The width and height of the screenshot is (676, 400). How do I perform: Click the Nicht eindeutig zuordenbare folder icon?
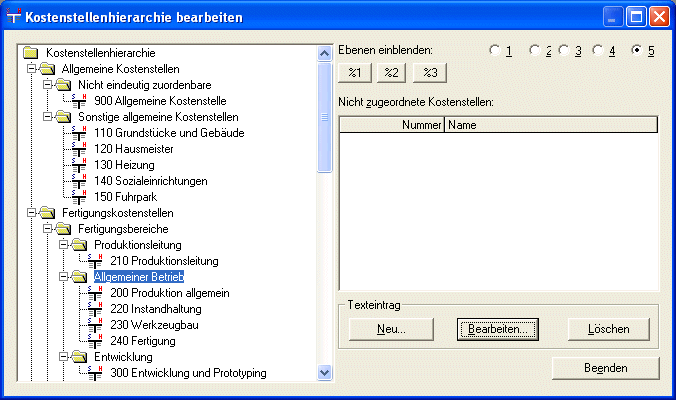tap(63, 84)
